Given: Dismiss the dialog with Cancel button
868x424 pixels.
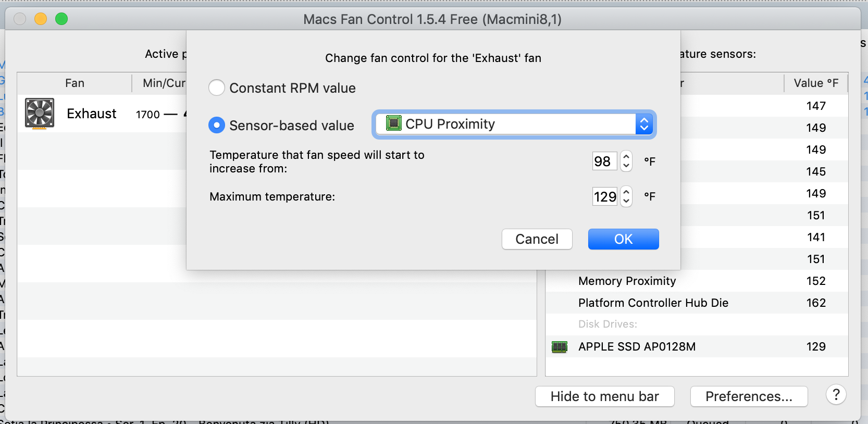Looking at the screenshot, I should [537, 239].
